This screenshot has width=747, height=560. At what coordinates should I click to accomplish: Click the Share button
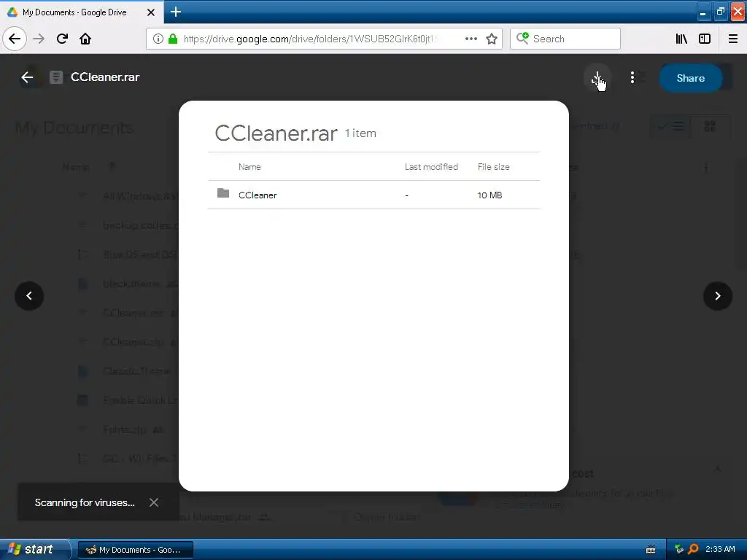coord(690,78)
